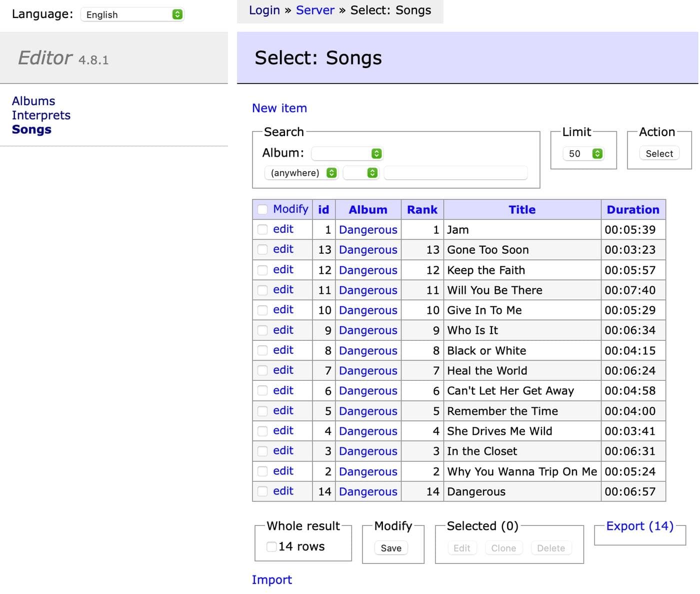Screen dimensions: 700x594
Task: Go to Login via the breadcrumb
Action: click(x=264, y=10)
